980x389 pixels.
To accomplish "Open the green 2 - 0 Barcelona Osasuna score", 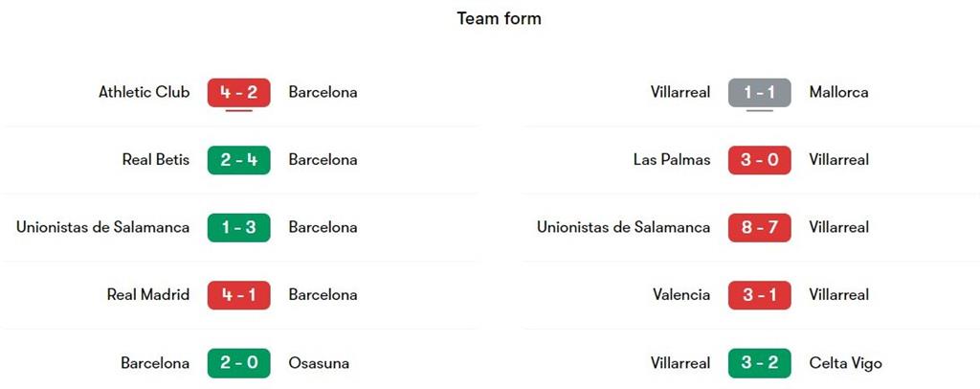I will [238, 363].
